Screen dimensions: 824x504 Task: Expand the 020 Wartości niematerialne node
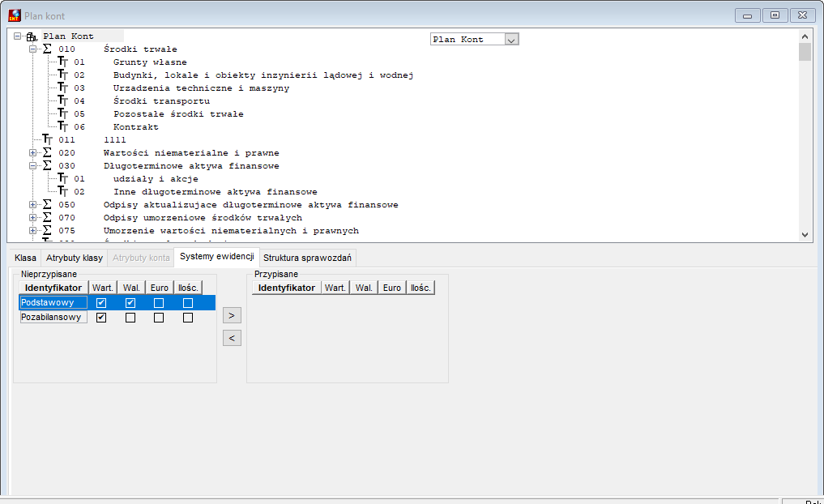32,153
